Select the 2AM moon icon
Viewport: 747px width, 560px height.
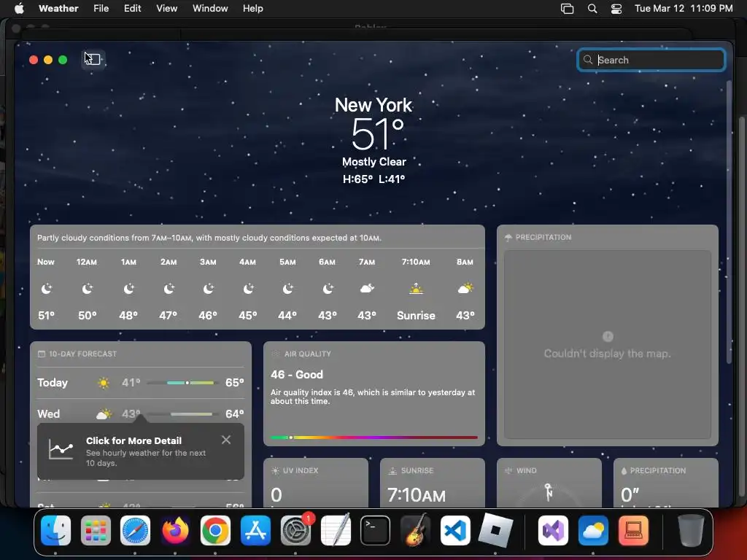[169, 289]
